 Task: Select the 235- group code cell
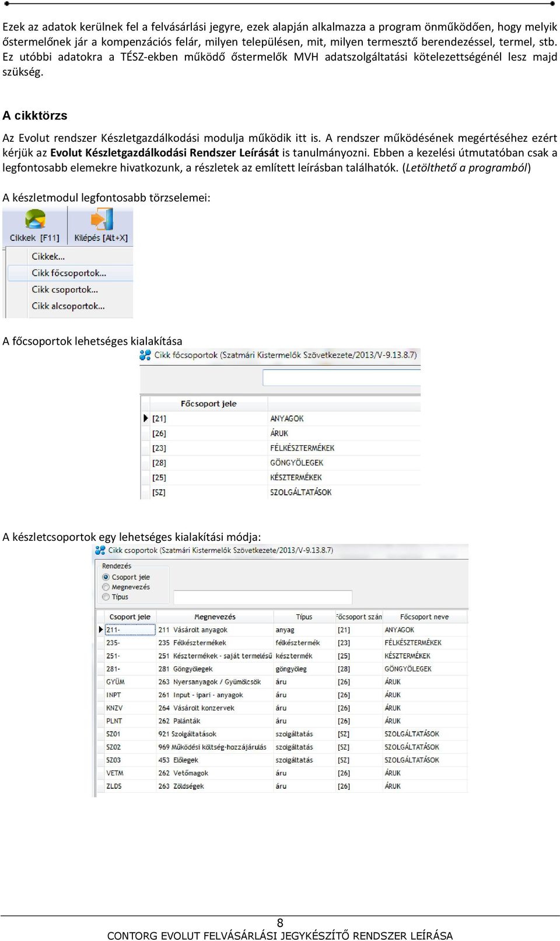(x=130, y=643)
